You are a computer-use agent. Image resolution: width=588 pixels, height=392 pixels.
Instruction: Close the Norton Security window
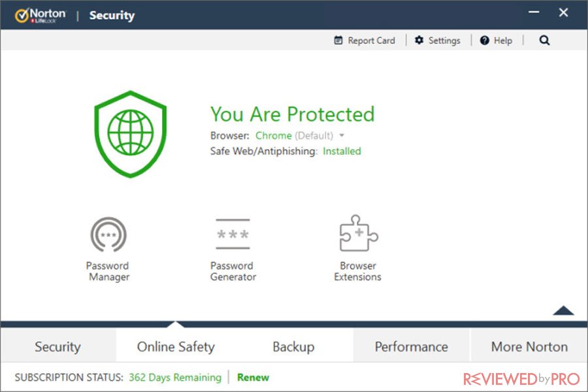(563, 13)
